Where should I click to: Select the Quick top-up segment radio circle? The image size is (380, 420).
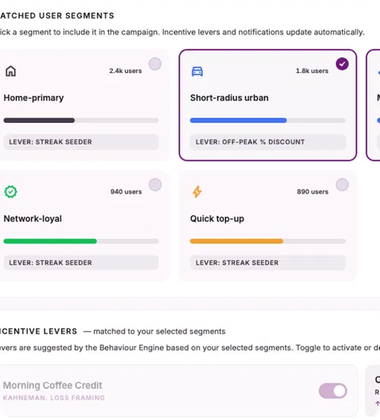[x=342, y=185]
